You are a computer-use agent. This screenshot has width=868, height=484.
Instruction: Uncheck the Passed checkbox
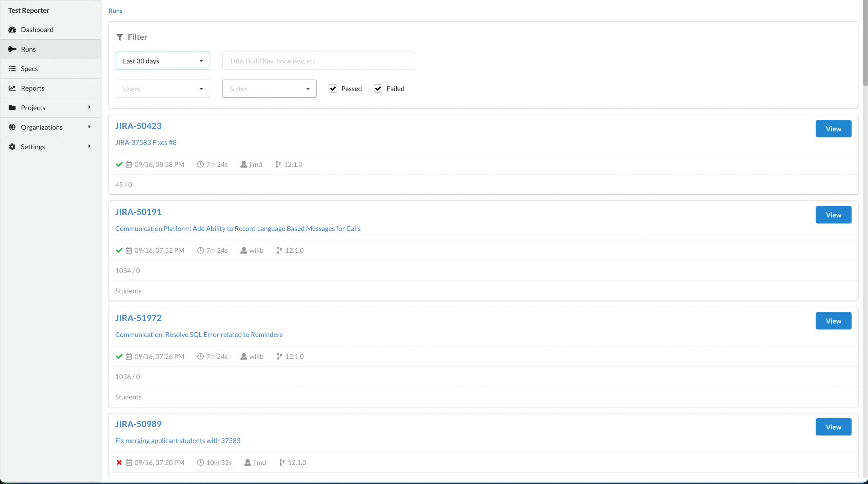click(x=333, y=89)
